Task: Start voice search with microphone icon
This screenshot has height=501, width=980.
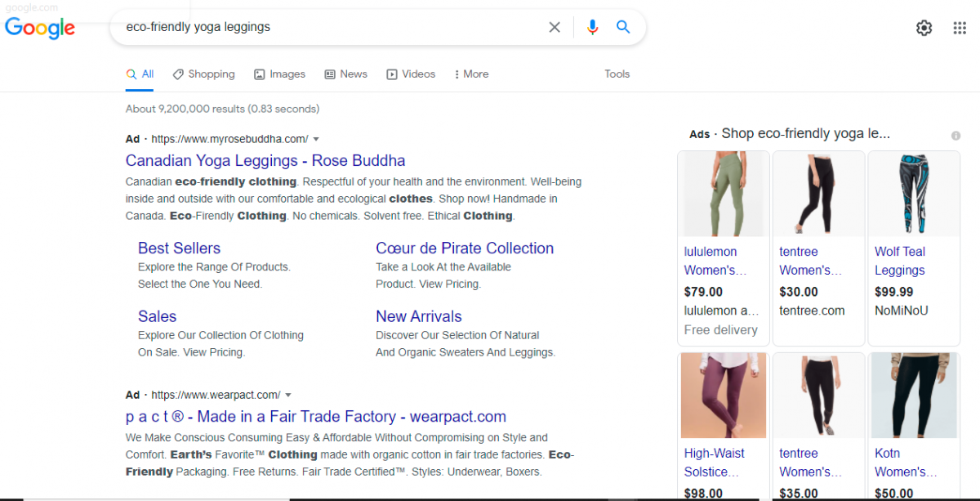Action: tap(593, 27)
